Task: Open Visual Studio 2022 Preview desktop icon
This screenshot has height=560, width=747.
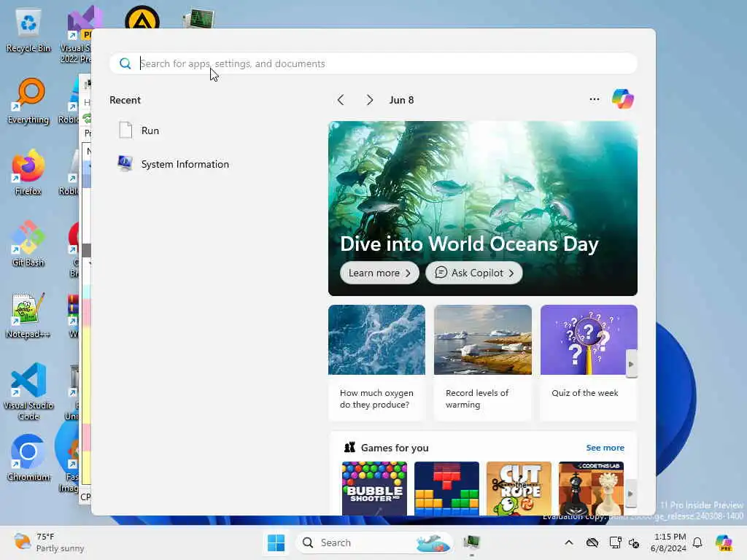Action: click(x=79, y=34)
